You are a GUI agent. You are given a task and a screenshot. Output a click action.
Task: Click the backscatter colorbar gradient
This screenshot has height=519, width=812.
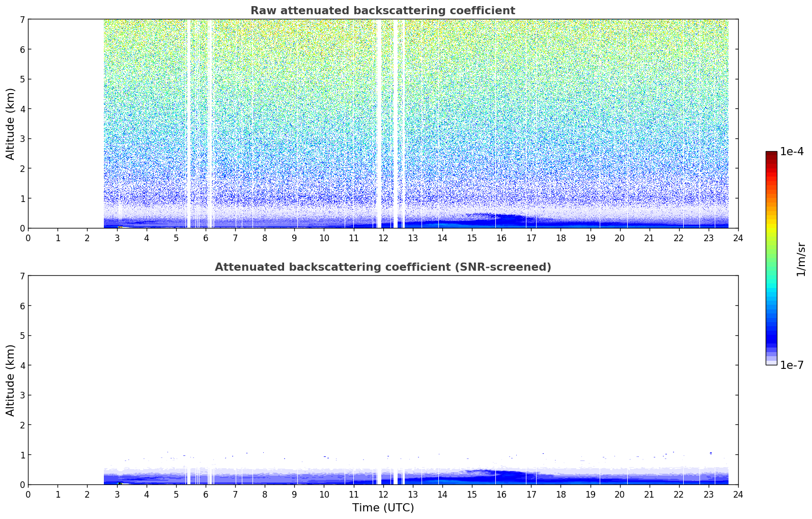771,258
